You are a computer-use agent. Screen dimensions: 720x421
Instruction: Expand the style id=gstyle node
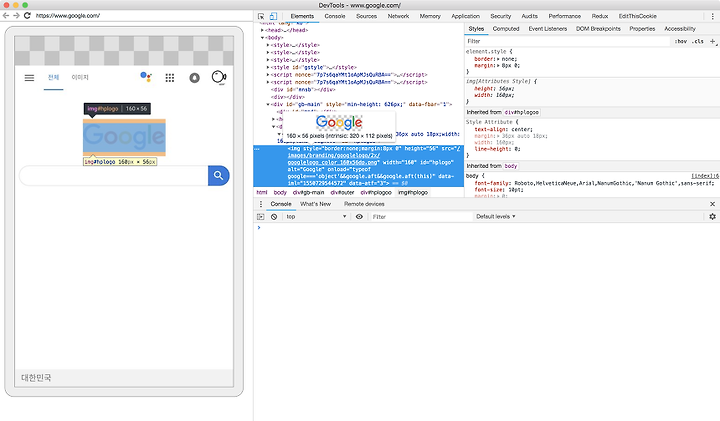pyautogui.click(x=268, y=67)
